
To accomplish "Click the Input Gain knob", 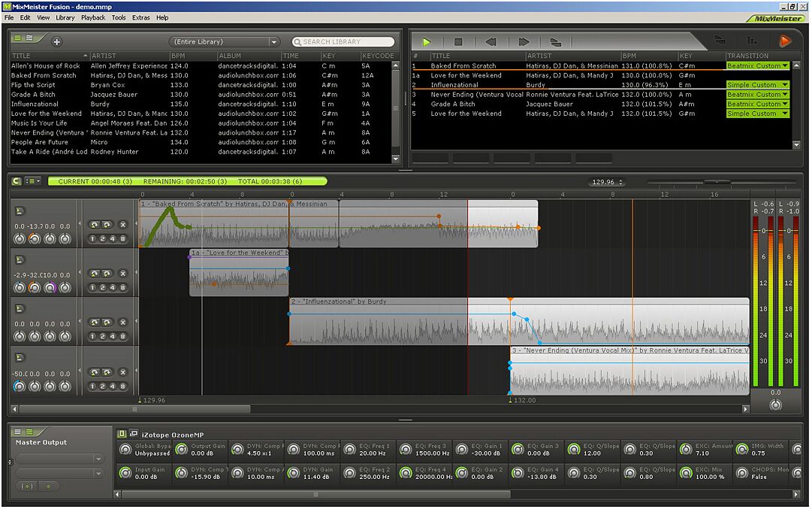I will click(125, 473).
